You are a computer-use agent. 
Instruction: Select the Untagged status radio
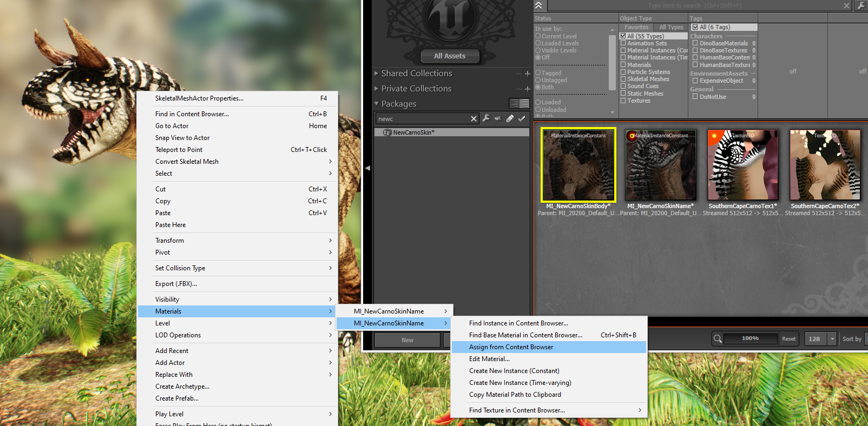(x=538, y=80)
